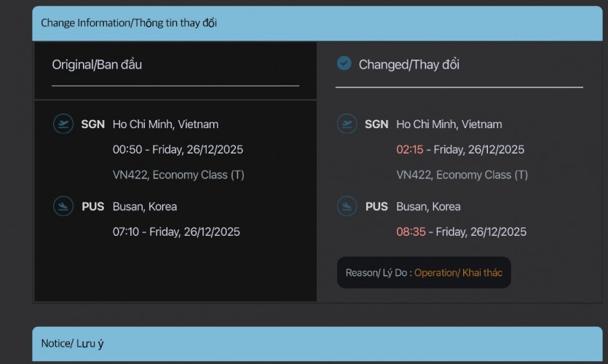
Task: Click the departure plane icon in Original panel
Action: click(63, 124)
